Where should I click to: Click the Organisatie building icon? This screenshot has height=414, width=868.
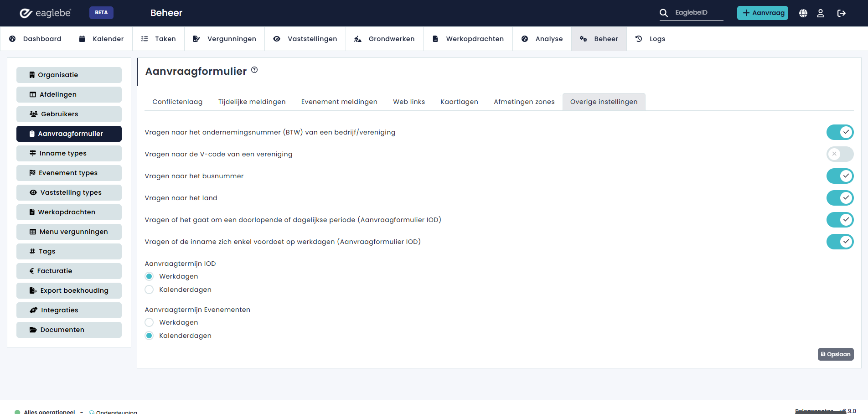(32, 75)
